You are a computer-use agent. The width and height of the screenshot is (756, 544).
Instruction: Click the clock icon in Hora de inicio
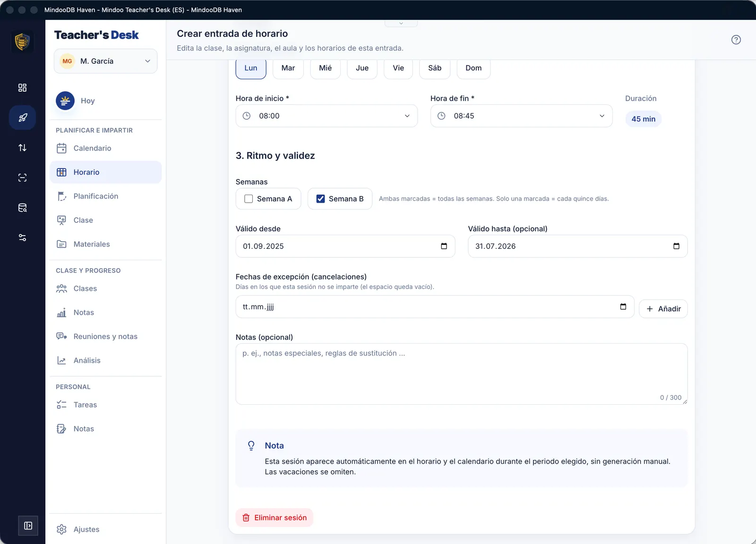(247, 116)
